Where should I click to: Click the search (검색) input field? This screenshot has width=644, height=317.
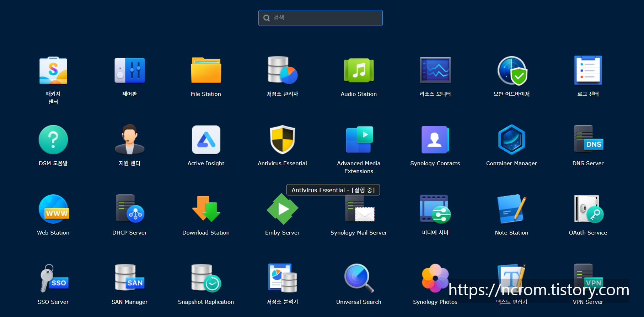321,18
